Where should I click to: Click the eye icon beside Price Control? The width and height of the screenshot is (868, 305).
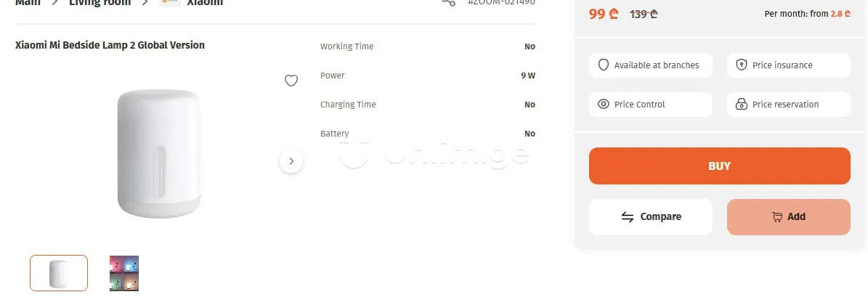(x=603, y=105)
